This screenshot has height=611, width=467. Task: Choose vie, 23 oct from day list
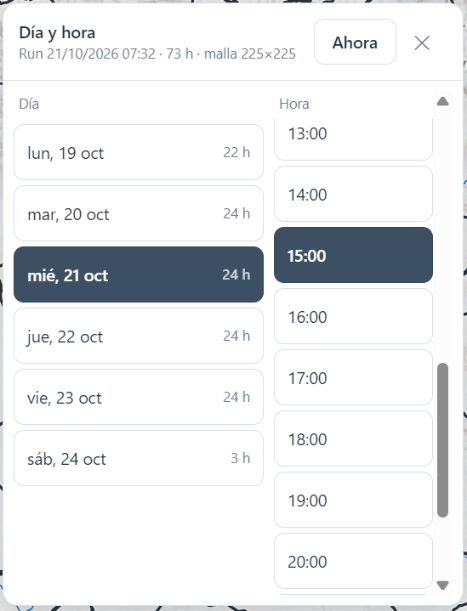click(138, 397)
